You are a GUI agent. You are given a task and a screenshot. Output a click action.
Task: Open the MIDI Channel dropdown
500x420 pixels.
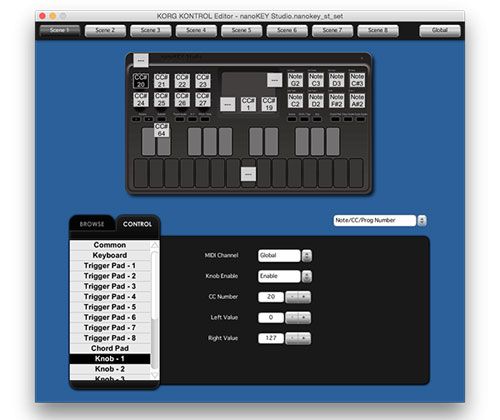285,256
